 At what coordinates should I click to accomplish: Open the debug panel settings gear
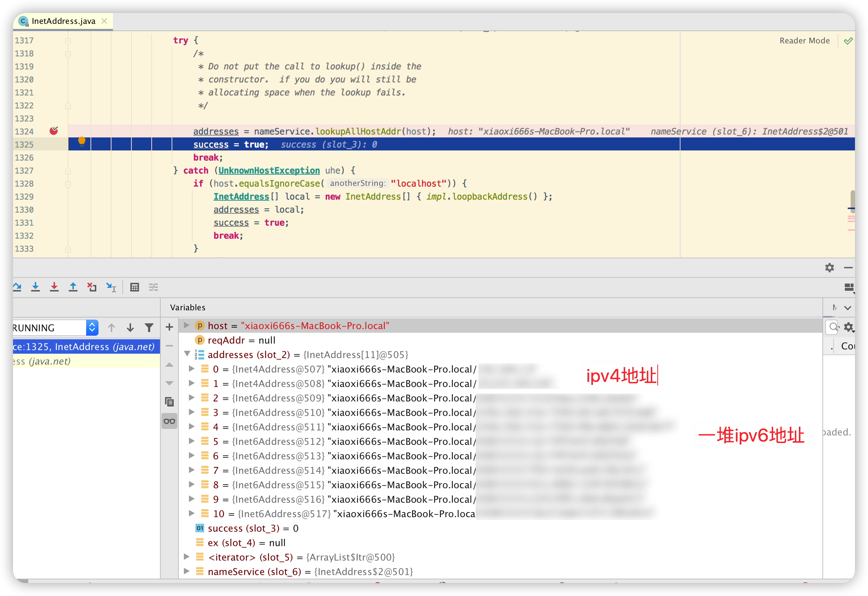tap(829, 267)
